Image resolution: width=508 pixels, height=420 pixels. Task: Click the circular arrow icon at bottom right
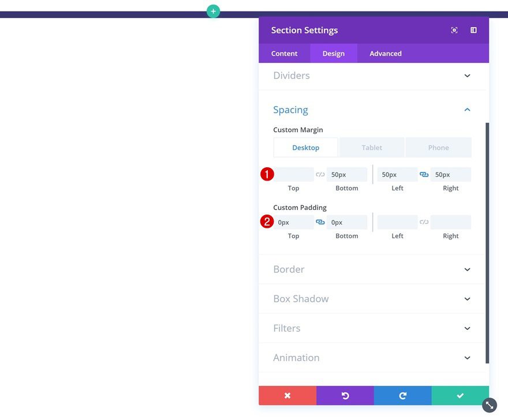[488, 404]
